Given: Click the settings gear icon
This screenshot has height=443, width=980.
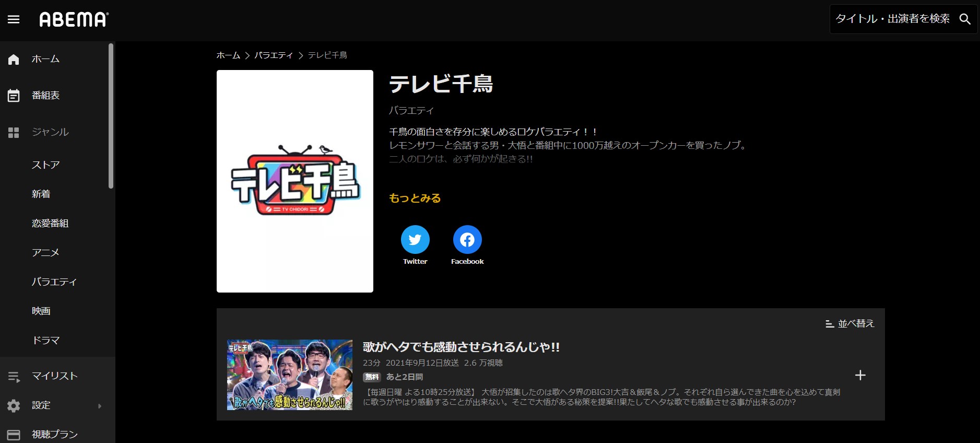Looking at the screenshot, I should tap(14, 406).
